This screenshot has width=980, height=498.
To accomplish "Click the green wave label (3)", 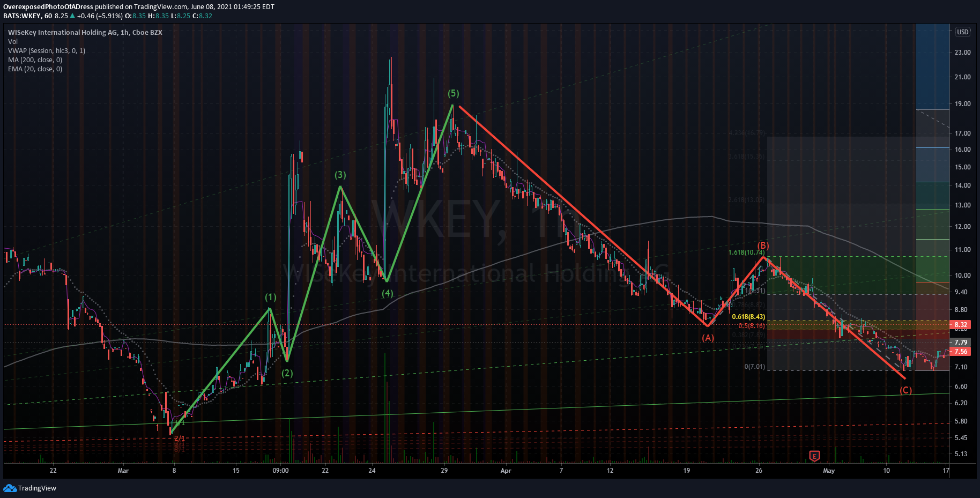I will [340, 175].
